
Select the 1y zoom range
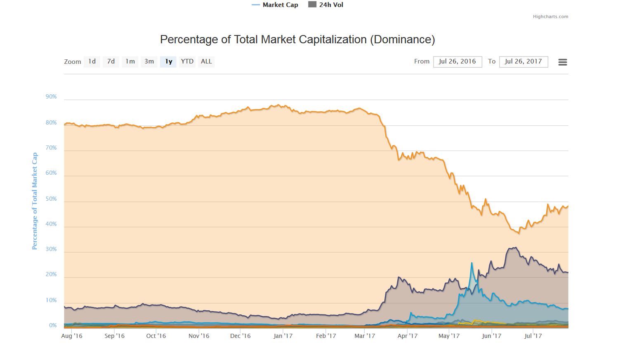coord(168,61)
